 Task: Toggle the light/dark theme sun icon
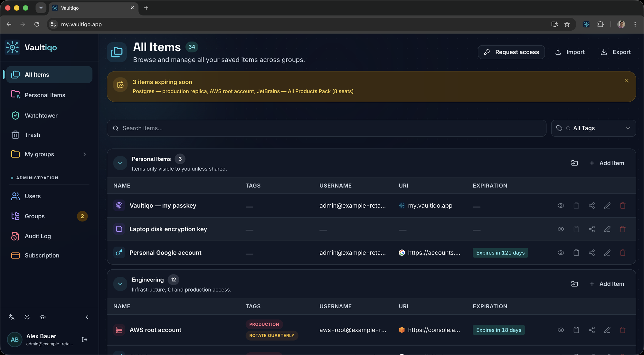point(27,317)
